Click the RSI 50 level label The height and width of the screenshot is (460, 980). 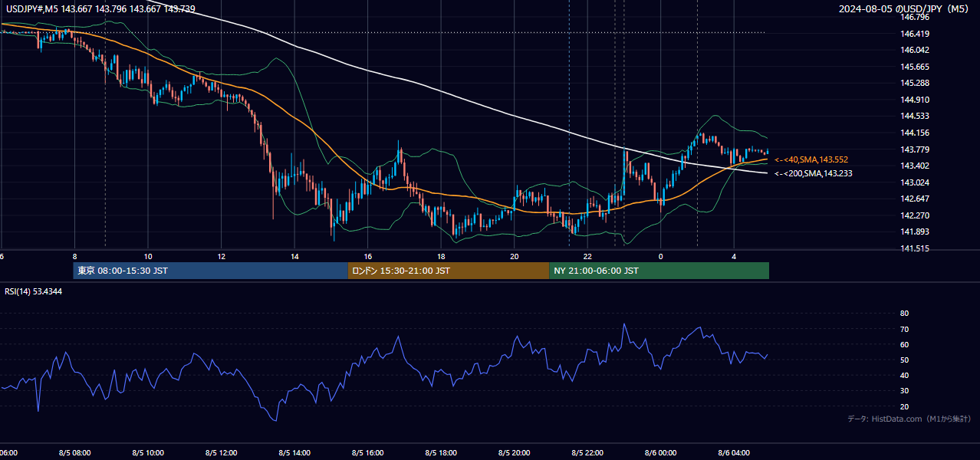904,360
